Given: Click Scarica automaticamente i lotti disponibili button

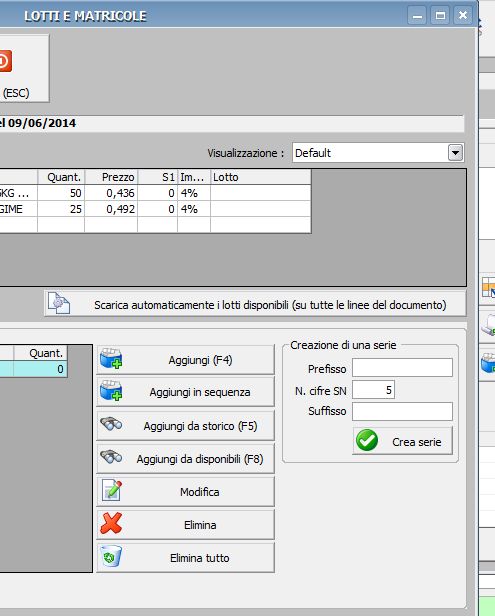Looking at the screenshot, I should (x=255, y=303).
